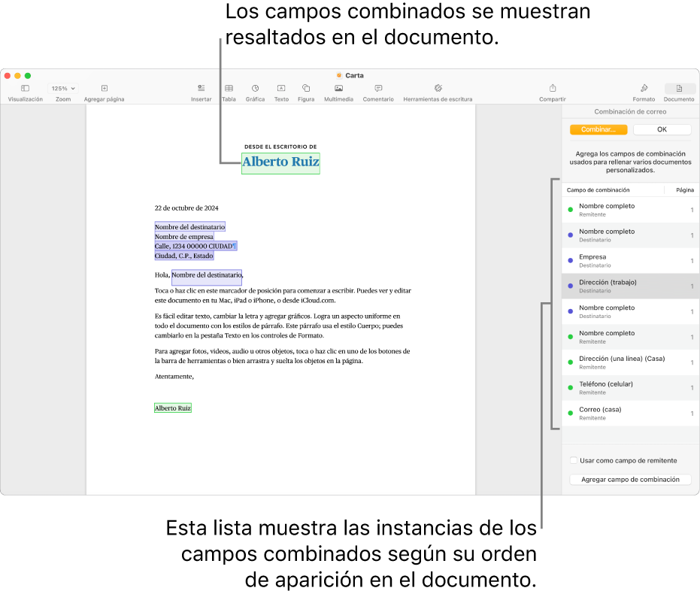Click Agregar campo de combinación button
The width and height of the screenshot is (700, 600).
pyautogui.click(x=630, y=480)
